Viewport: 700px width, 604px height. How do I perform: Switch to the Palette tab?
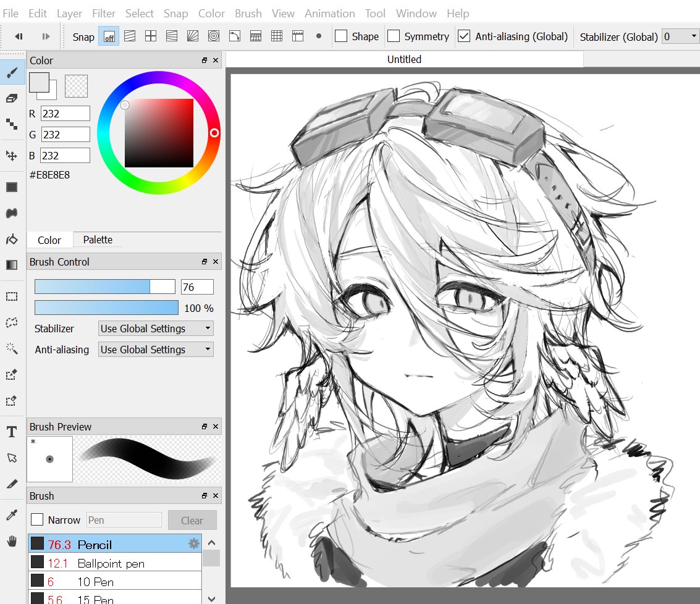tap(98, 240)
